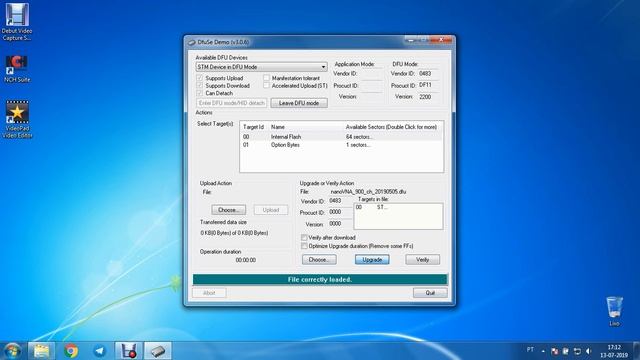The height and width of the screenshot is (360, 640).
Task: Click File correctly loaded status bar
Action: pyautogui.click(x=320, y=280)
